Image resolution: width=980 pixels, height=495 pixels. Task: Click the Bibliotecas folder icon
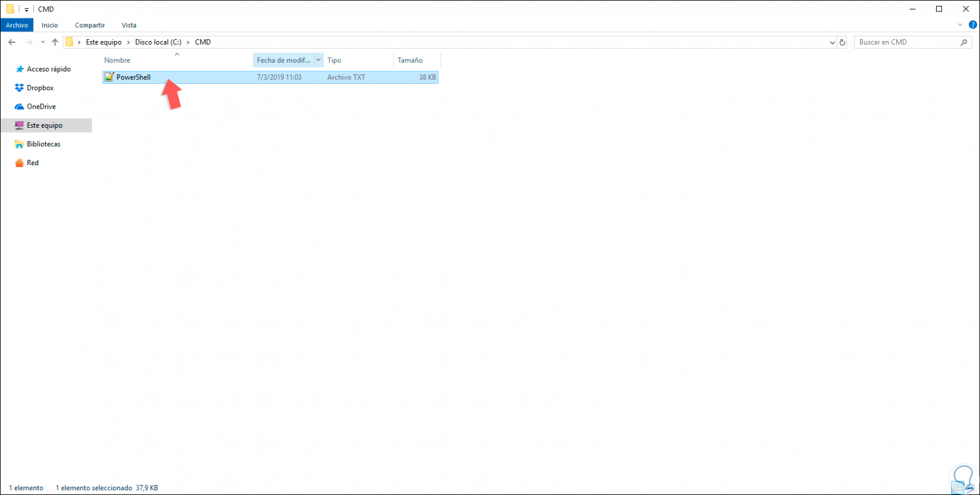(20, 144)
